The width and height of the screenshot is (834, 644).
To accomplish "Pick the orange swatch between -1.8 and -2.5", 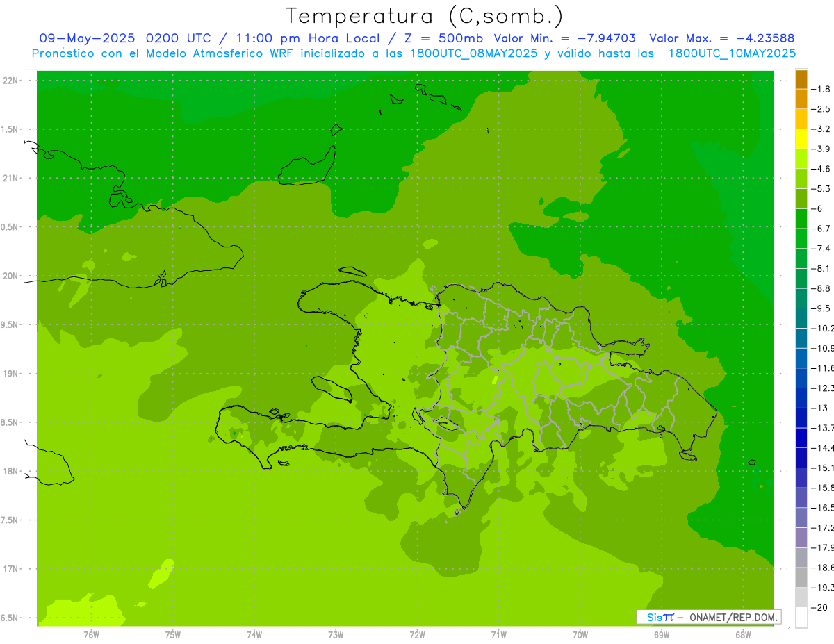I will pyautogui.click(x=801, y=99).
